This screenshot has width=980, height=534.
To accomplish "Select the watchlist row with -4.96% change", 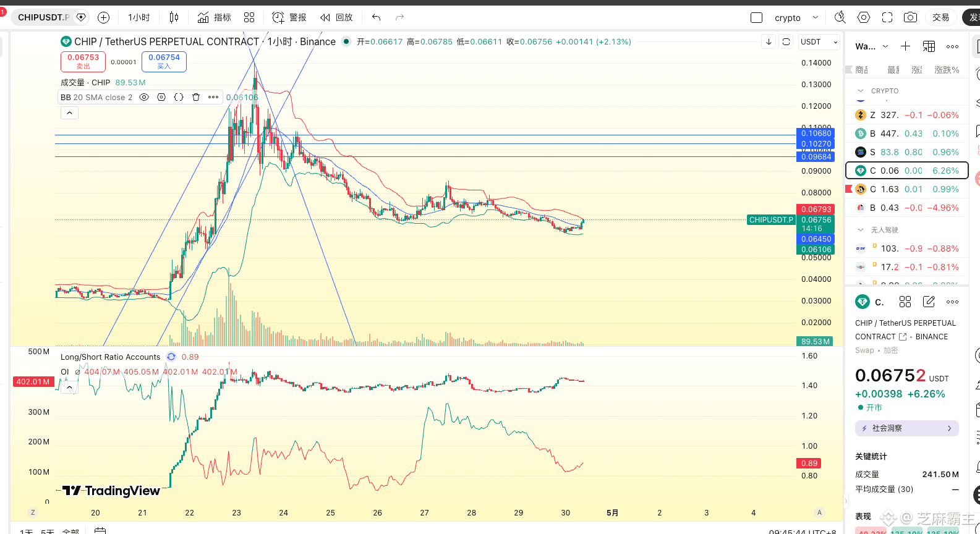I will pyautogui.click(x=907, y=208).
